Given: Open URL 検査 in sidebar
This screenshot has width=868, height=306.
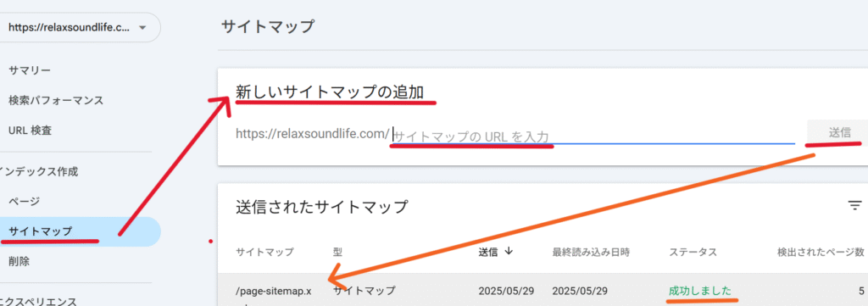Looking at the screenshot, I should (31, 131).
